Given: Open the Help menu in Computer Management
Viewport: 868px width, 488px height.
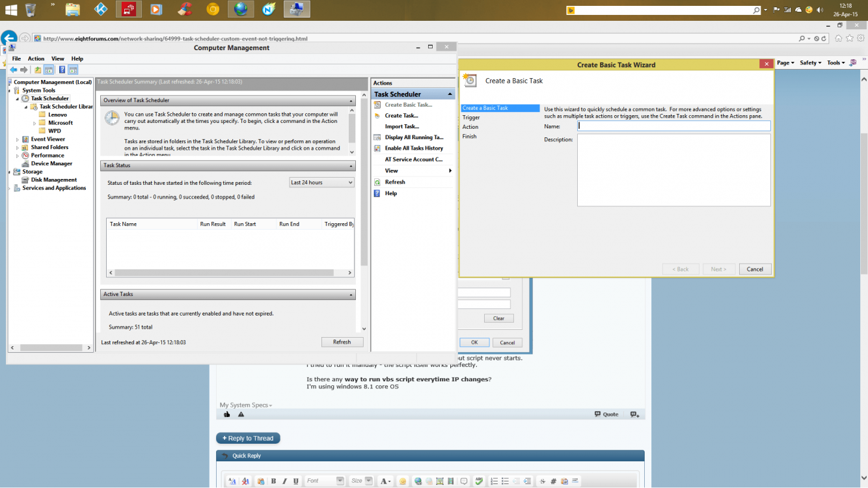Looking at the screenshot, I should pyautogui.click(x=77, y=59).
